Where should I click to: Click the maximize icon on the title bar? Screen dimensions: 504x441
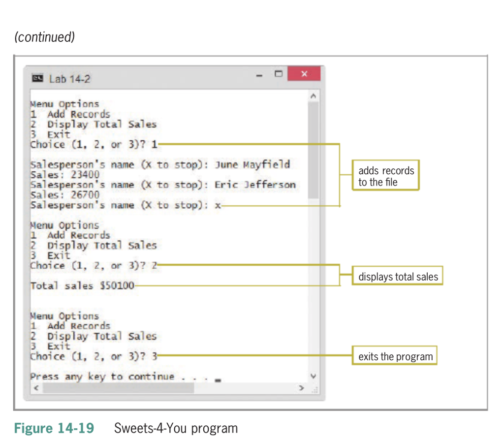(x=278, y=73)
